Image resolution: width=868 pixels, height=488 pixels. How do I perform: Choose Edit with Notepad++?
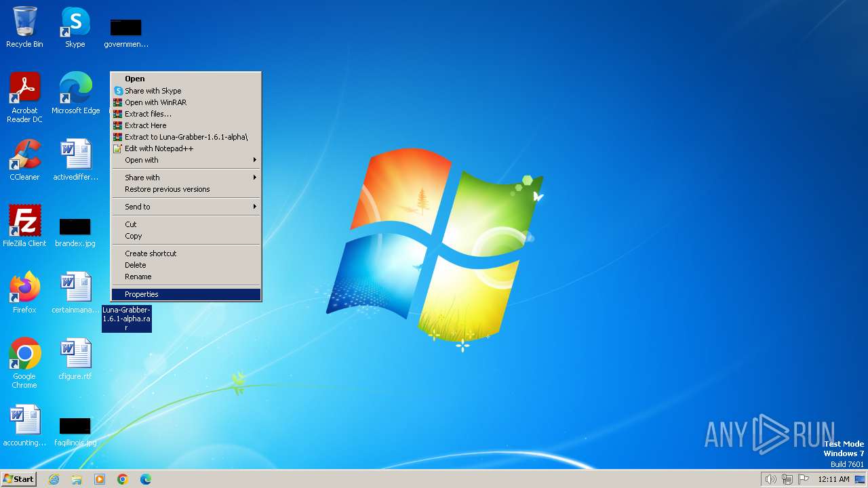tap(186, 148)
